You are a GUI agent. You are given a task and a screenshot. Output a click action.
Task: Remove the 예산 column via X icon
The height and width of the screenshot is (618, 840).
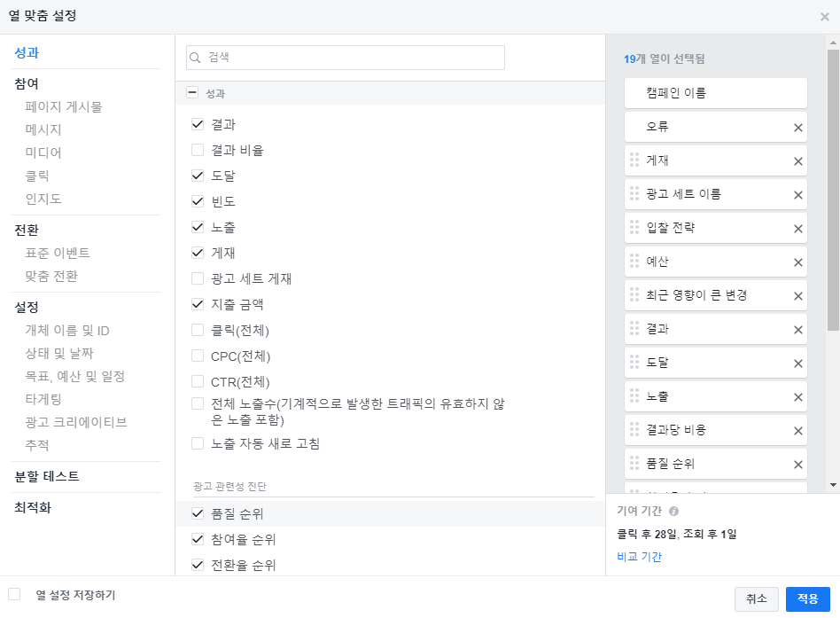796,262
